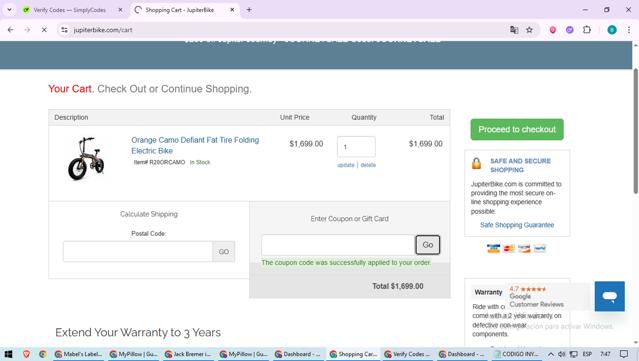Open Safe Shopping Guarantee link
This screenshot has width=639, height=361.
click(517, 225)
